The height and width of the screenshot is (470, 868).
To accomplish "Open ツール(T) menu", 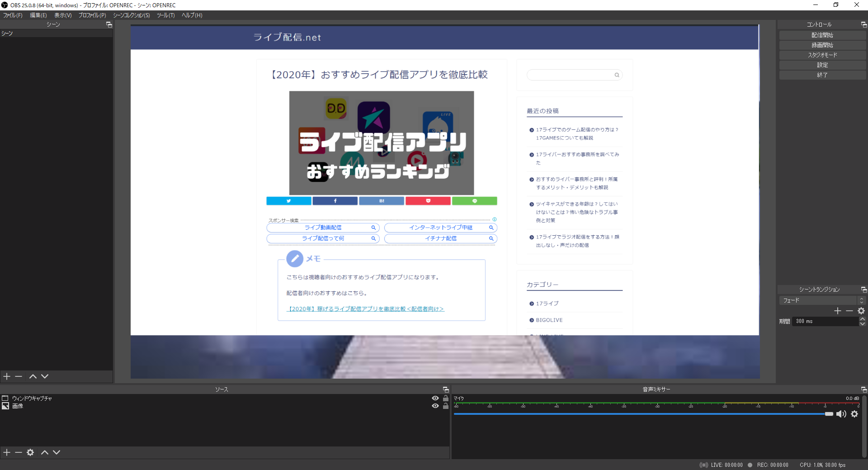I will [x=165, y=15].
